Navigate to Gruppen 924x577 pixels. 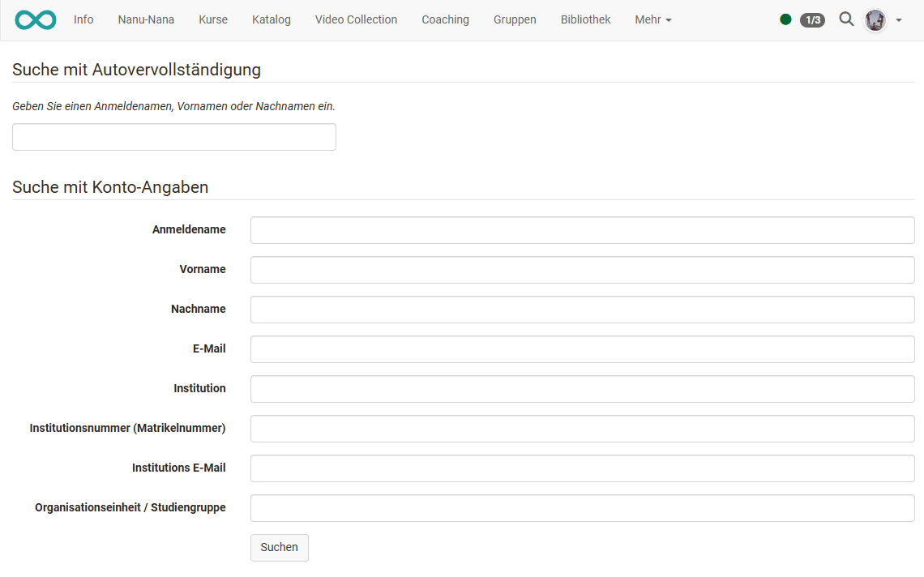click(x=515, y=19)
